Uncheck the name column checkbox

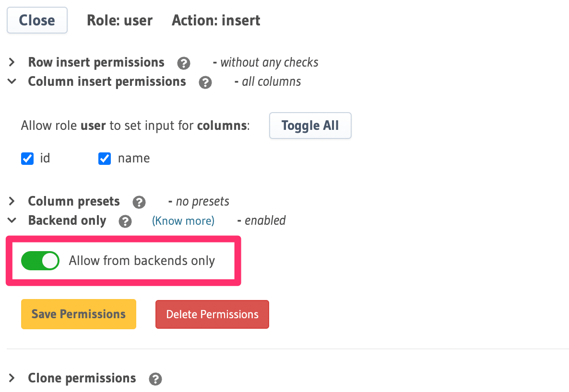[x=104, y=158]
